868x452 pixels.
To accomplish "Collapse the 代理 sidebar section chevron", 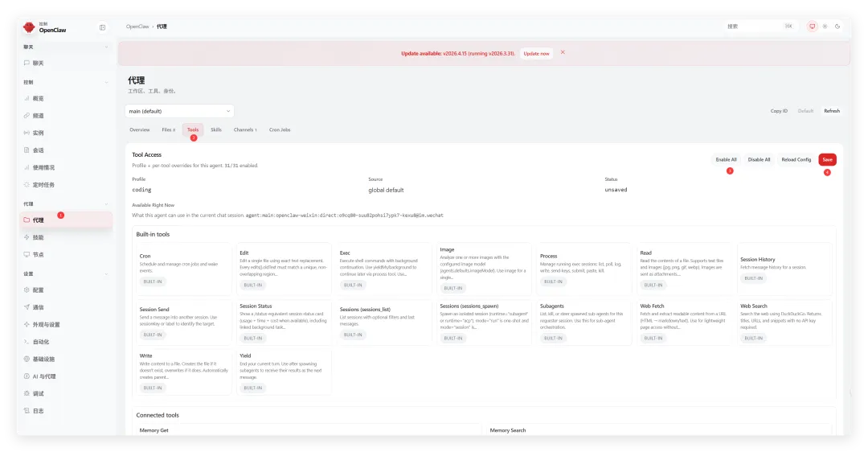I will [106, 203].
